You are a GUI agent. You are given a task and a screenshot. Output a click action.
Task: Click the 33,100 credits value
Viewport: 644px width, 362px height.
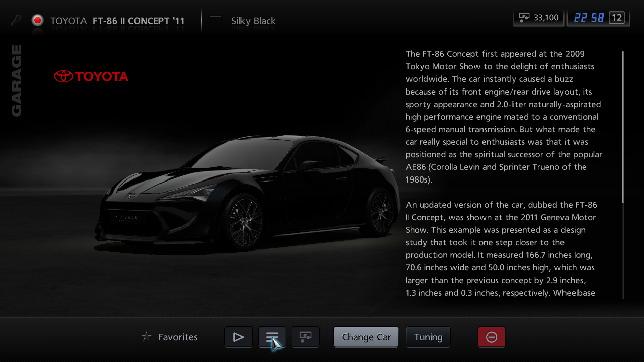coord(546,18)
